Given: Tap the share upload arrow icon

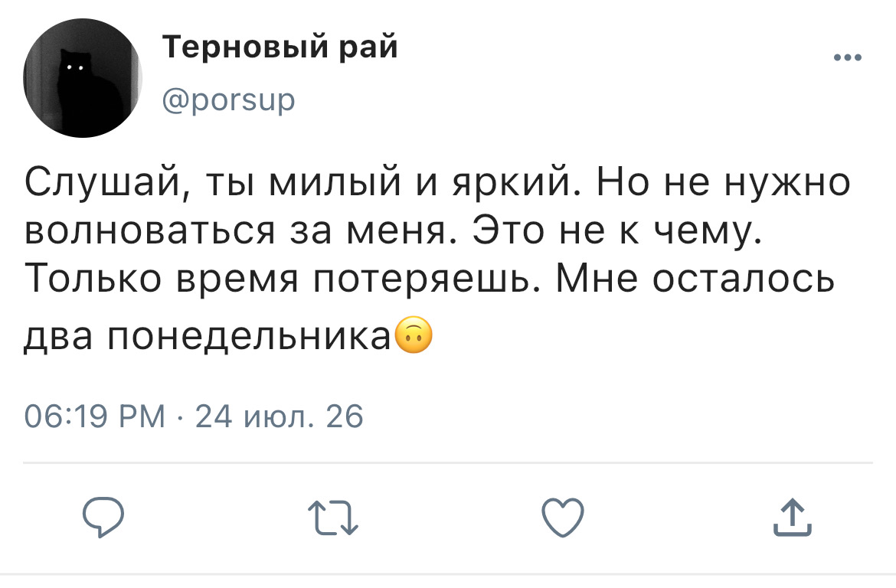Looking at the screenshot, I should click(793, 517).
